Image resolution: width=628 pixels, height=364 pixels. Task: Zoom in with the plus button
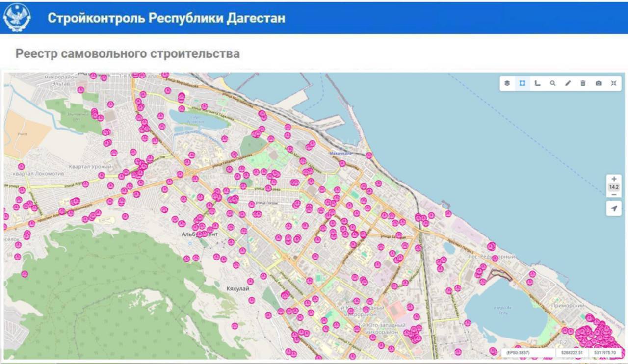coord(614,179)
